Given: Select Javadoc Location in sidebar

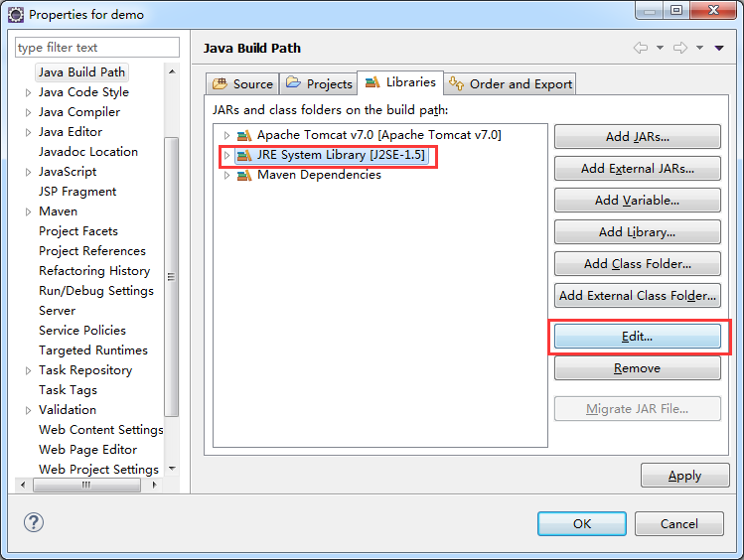Looking at the screenshot, I should tap(88, 152).
